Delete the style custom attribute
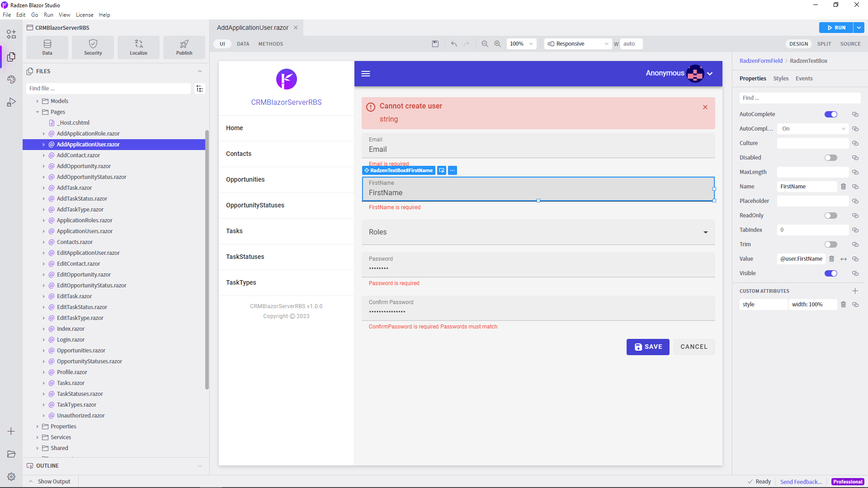This screenshot has width=868, height=488. [843, 305]
